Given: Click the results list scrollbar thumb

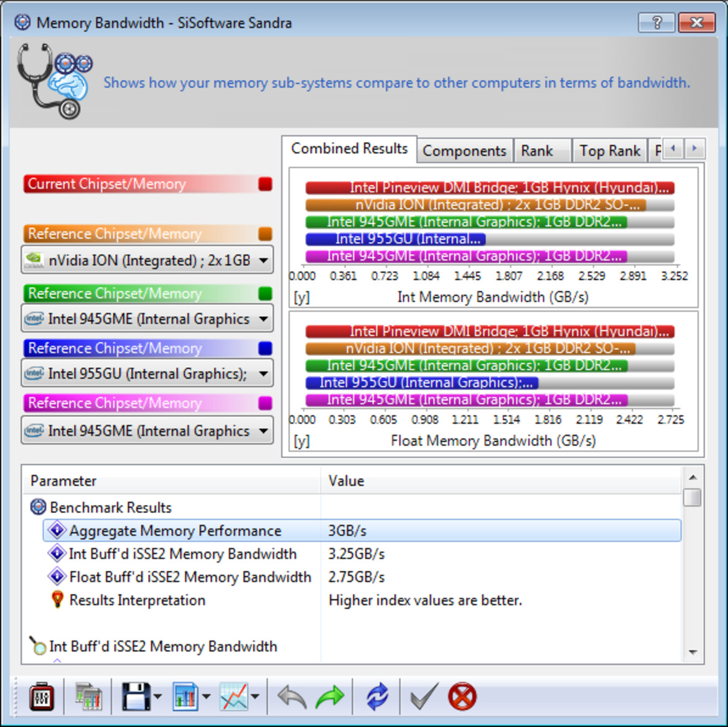Looking at the screenshot, I should point(693,497).
